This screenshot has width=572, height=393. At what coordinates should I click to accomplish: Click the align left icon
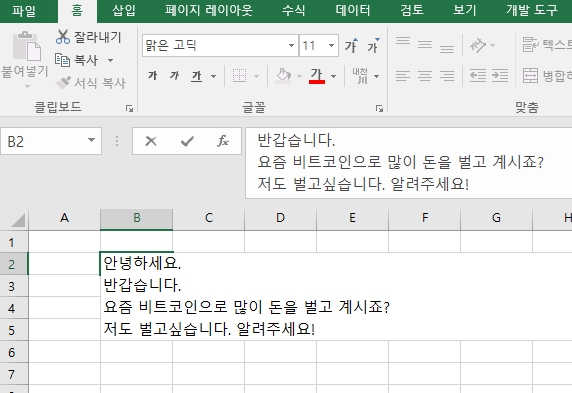coord(403,76)
